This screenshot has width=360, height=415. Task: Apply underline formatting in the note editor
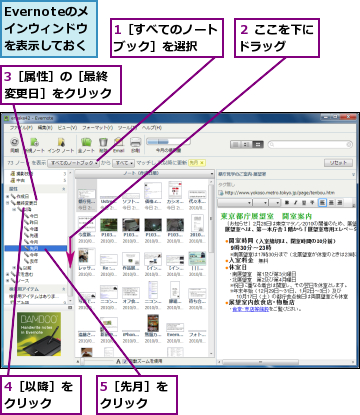304,202
